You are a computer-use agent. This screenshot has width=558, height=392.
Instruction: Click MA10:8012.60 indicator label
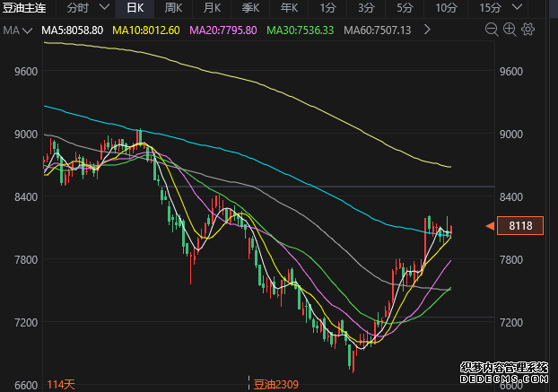146,30
